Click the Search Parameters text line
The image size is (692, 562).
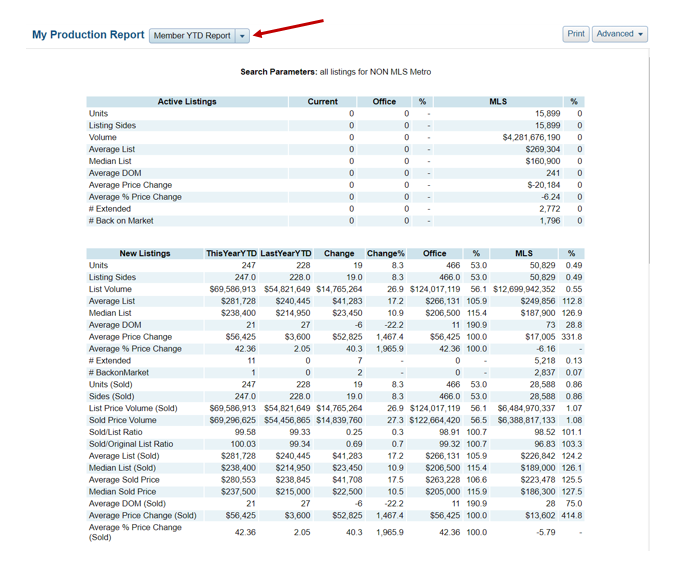335,72
